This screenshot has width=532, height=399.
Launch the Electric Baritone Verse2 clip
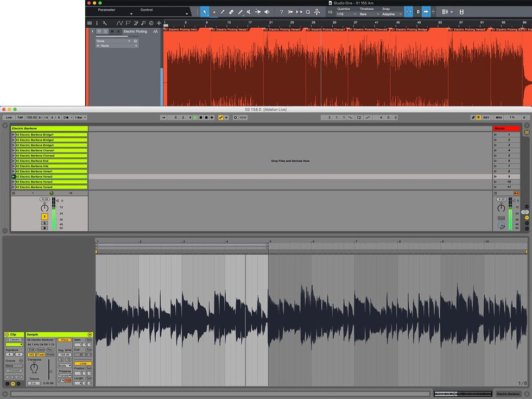tap(14, 176)
